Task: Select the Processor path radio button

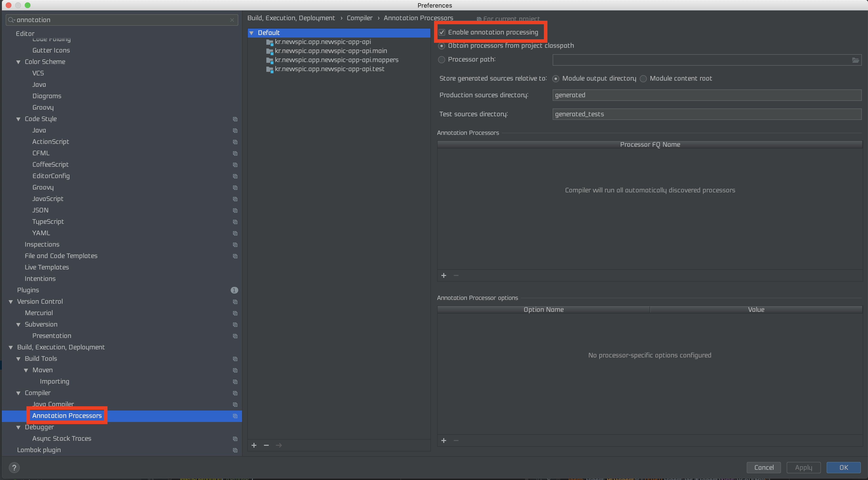Action: (441, 60)
